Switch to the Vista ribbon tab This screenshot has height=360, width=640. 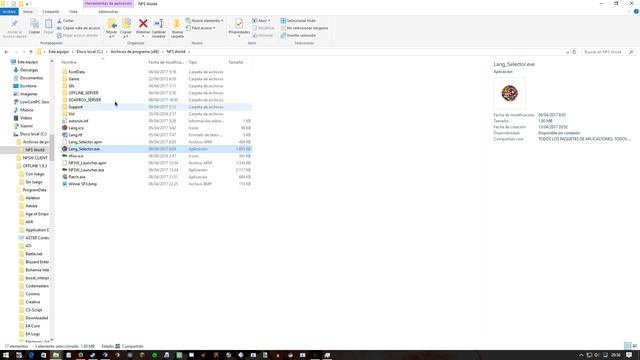point(73,12)
